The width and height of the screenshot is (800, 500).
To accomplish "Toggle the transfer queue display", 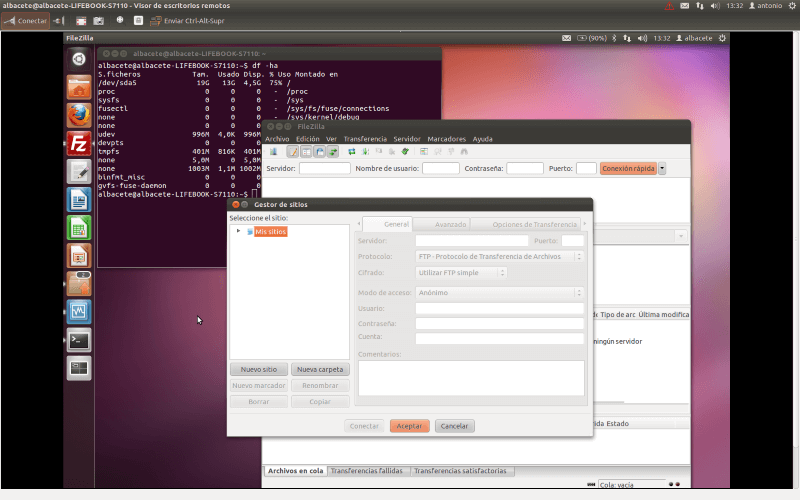I will 333,152.
